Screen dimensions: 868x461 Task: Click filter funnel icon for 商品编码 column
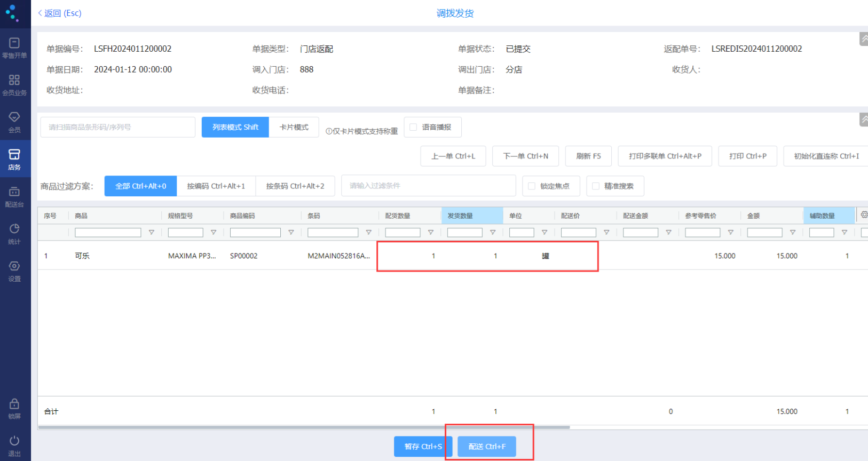click(x=291, y=233)
